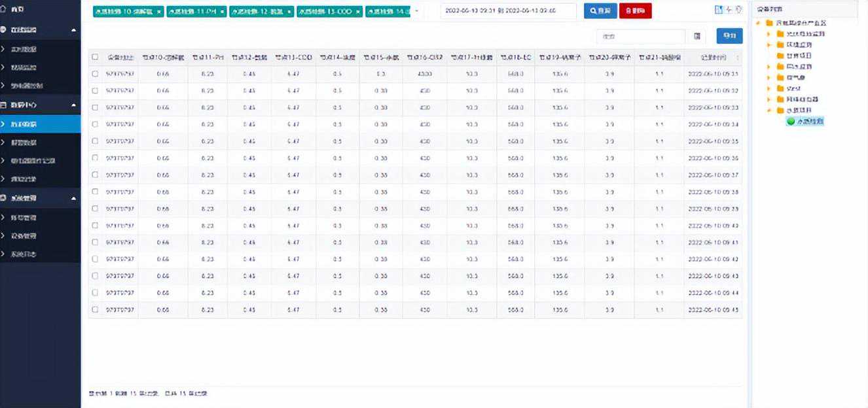The height and width of the screenshot is (408, 868).
Task: Tick the select-all checkbox in the table header
Action: tap(95, 57)
